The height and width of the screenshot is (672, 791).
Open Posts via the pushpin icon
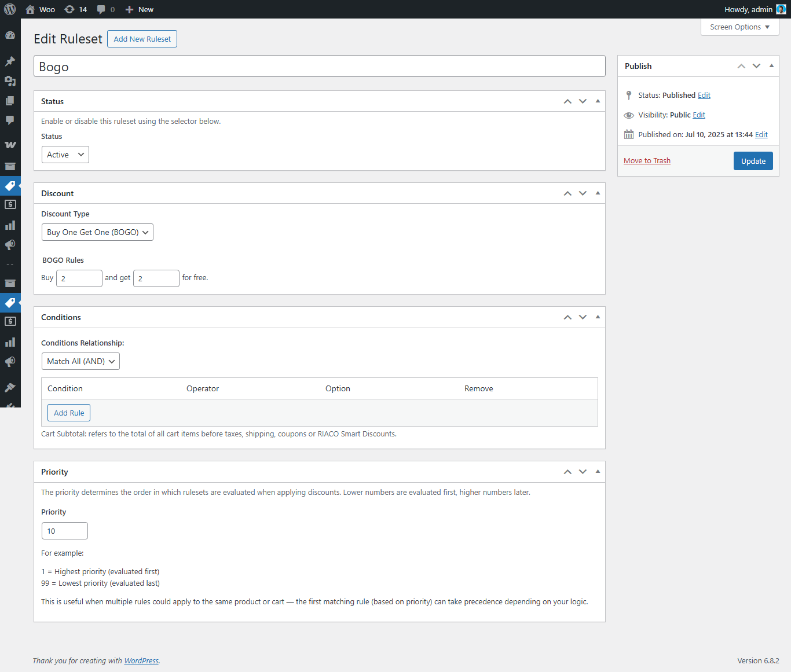click(x=10, y=61)
